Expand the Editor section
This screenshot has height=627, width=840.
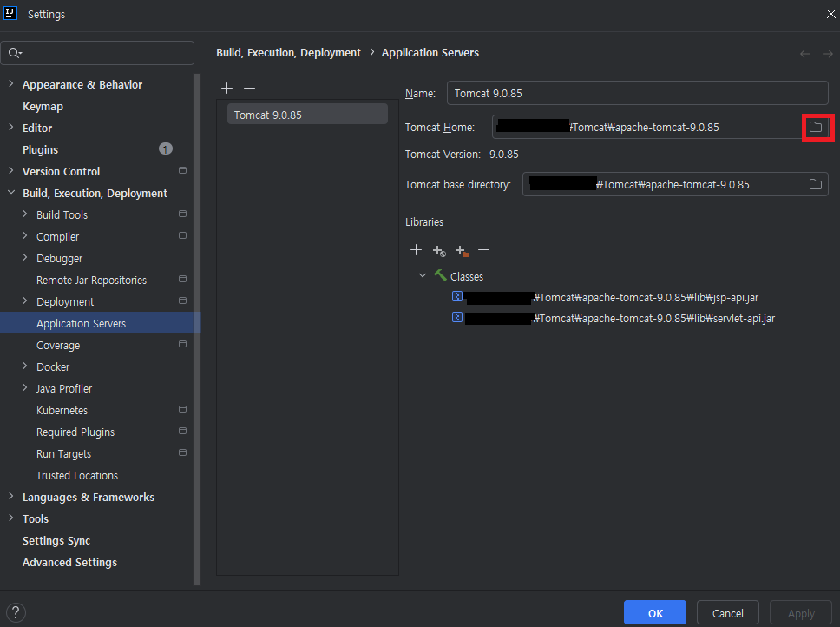11,127
